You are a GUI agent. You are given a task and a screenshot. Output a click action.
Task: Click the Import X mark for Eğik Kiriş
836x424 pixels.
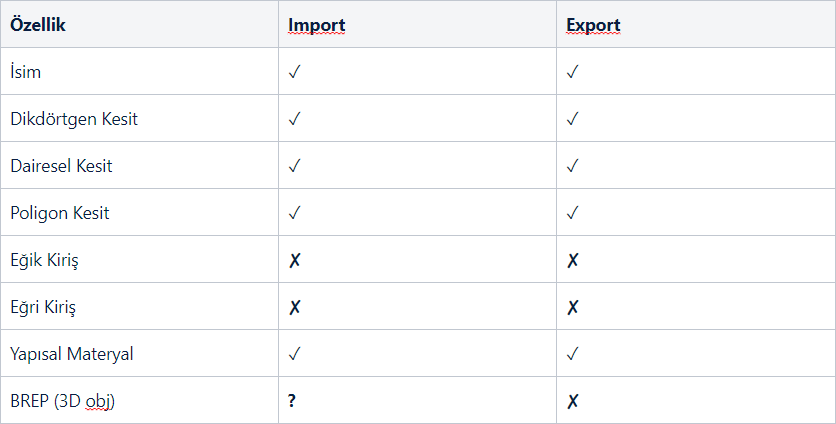coord(295,260)
